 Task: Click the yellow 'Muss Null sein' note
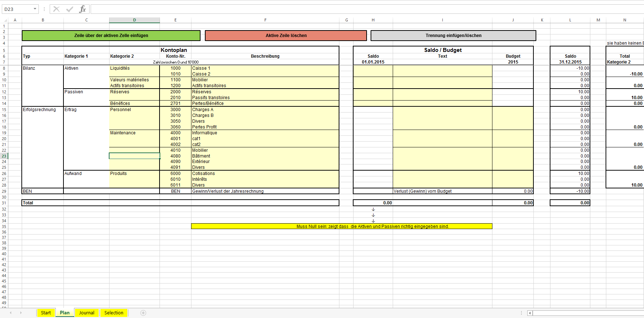pos(342,226)
